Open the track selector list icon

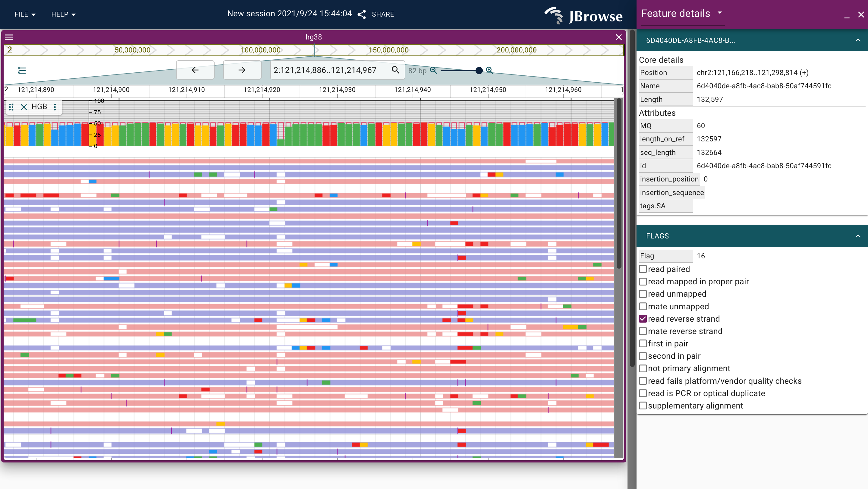coord(22,71)
